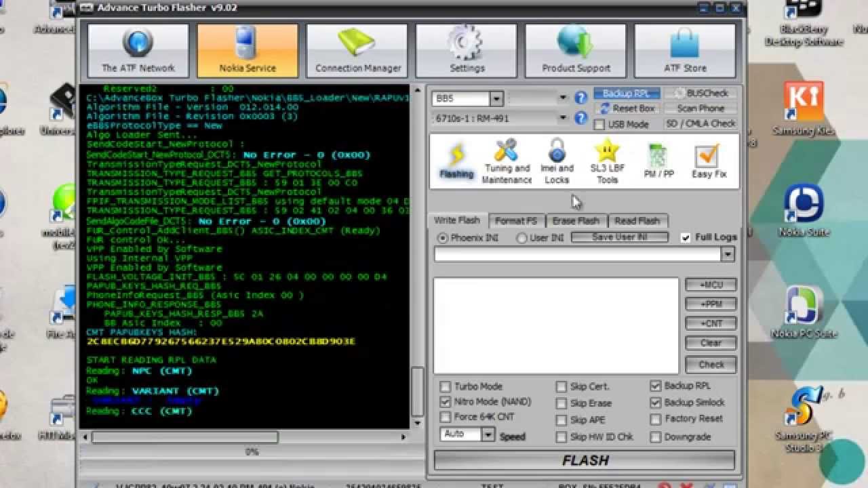Check Skip HW ID Chk option
The width and height of the screenshot is (868, 488).
point(561,437)
